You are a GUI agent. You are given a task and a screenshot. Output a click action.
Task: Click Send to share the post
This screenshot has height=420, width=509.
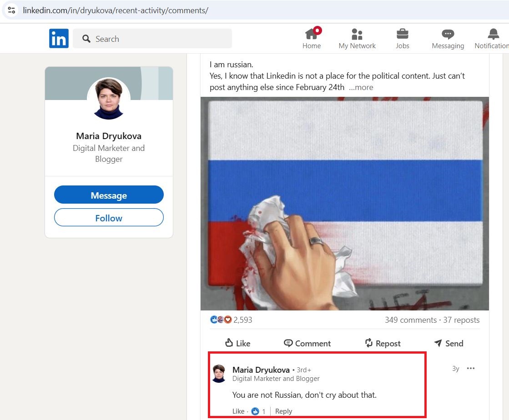click(449, 343)
